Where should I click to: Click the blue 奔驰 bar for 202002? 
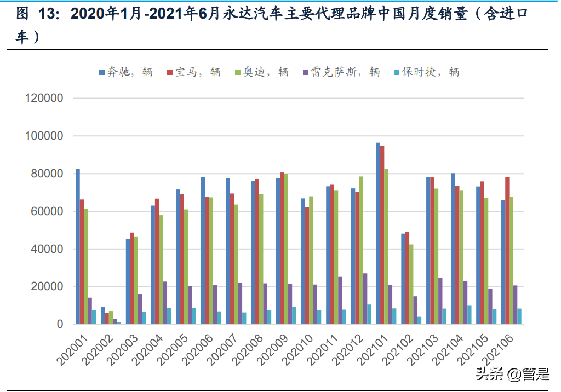coord(102,315)
